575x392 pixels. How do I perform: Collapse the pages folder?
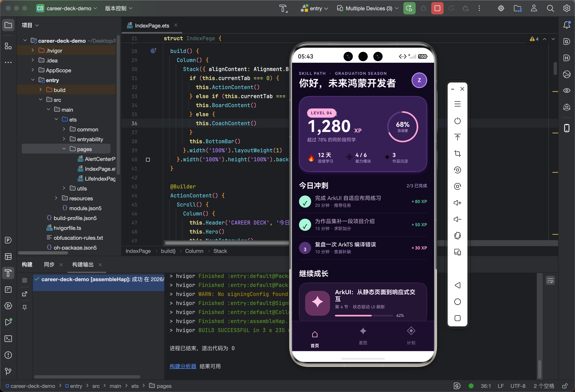64,149
